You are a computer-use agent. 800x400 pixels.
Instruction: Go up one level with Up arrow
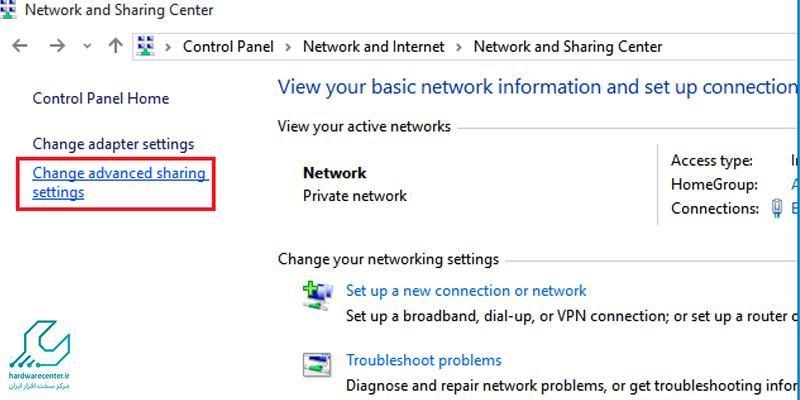116,46
